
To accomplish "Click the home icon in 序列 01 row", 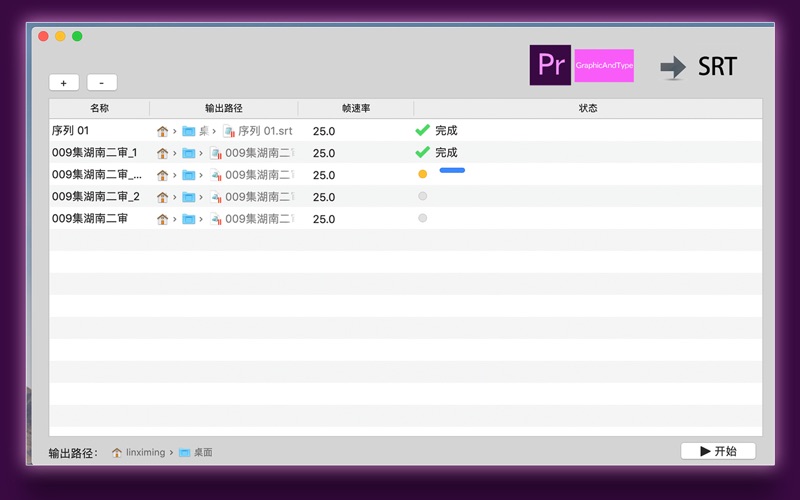I will pos(162,131).
